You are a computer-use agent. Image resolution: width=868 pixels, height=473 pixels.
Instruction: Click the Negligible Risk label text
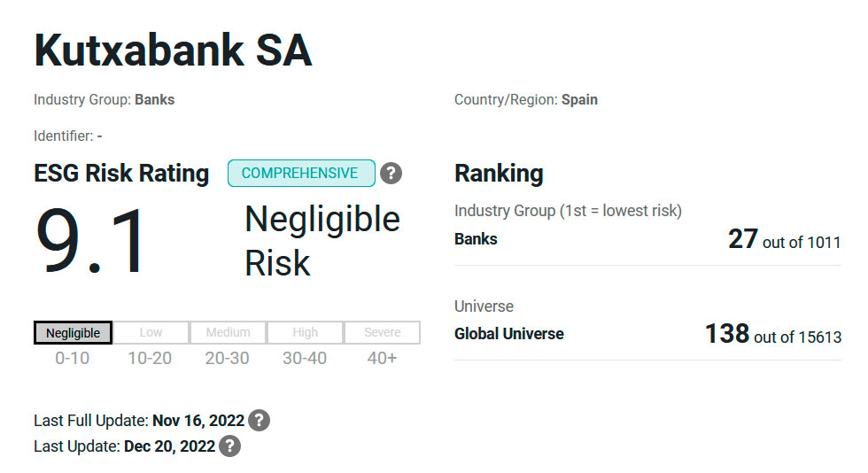point(322,241)
